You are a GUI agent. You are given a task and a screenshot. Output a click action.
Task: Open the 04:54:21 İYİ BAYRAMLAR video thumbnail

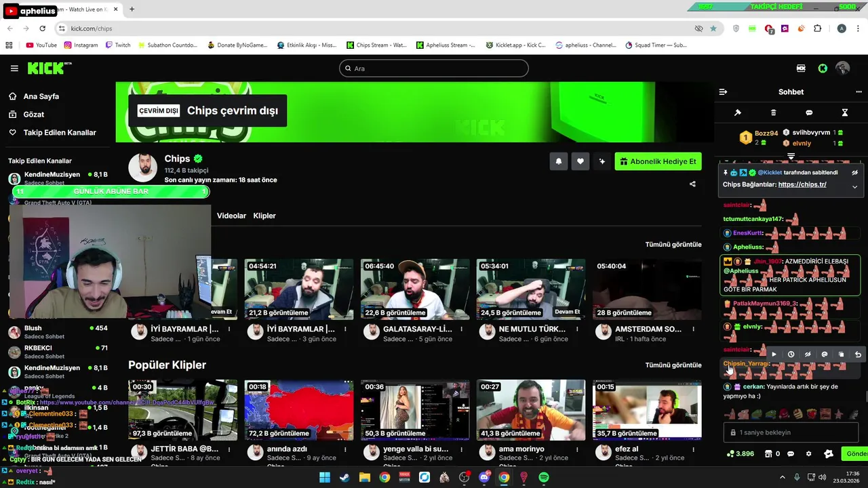pos(299,289)
